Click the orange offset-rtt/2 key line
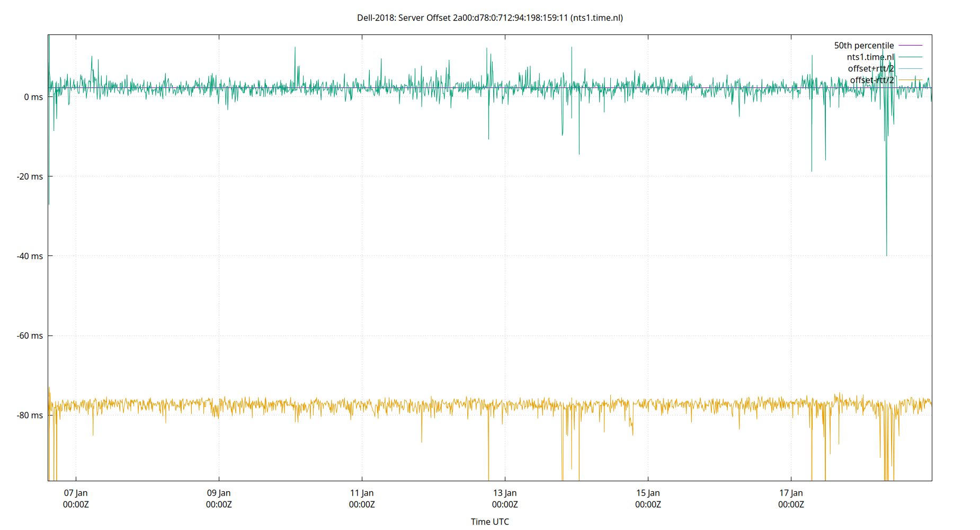Screen dimensions: 980x530 (910, 78)
